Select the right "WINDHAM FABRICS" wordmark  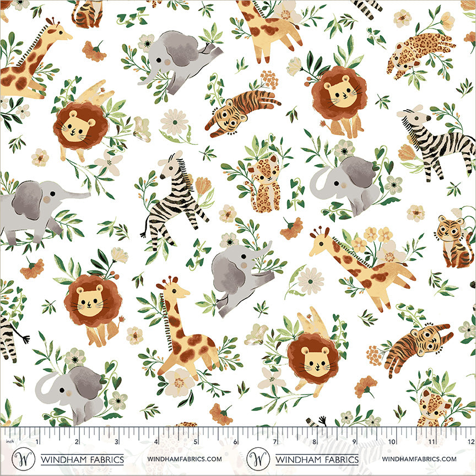pyautogui.click(x=317, y=459)
